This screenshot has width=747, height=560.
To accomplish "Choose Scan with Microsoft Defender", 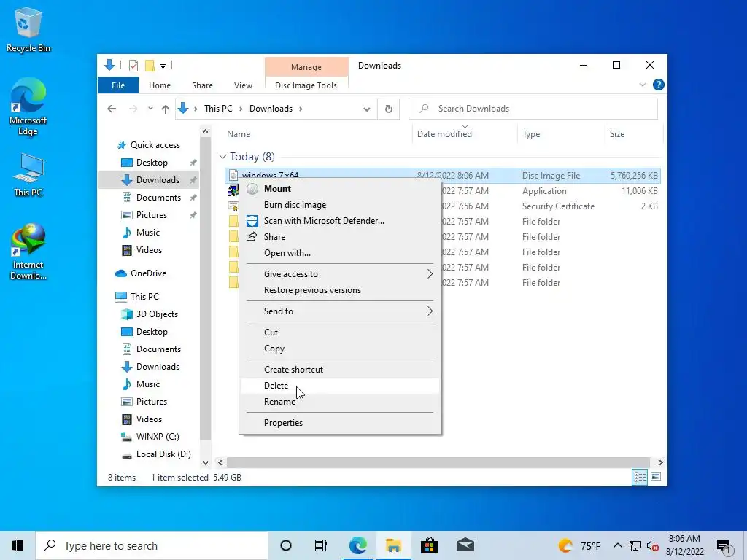I will coord(340,221).
